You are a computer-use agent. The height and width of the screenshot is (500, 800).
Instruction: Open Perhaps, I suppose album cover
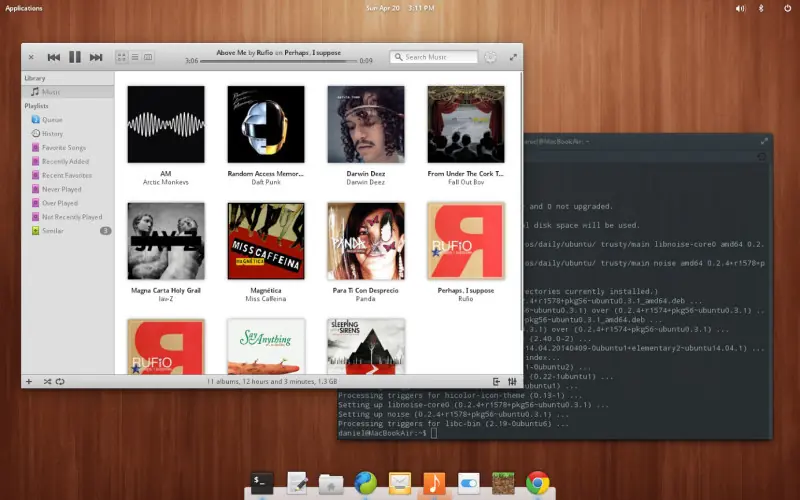pyautogui.click(x=466, y=241)
